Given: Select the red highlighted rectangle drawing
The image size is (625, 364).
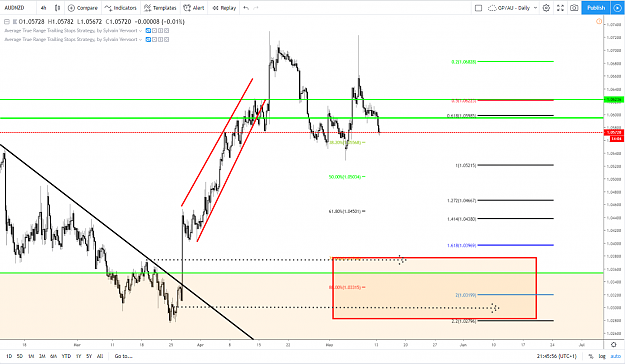Looking at the screenshot, I should 434,288.
